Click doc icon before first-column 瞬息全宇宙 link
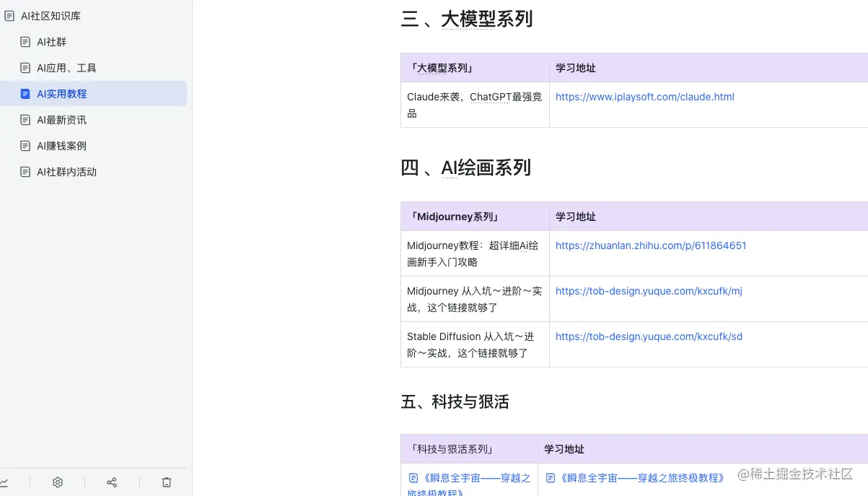The image size is (868, 496). click(x=413, y=478)
